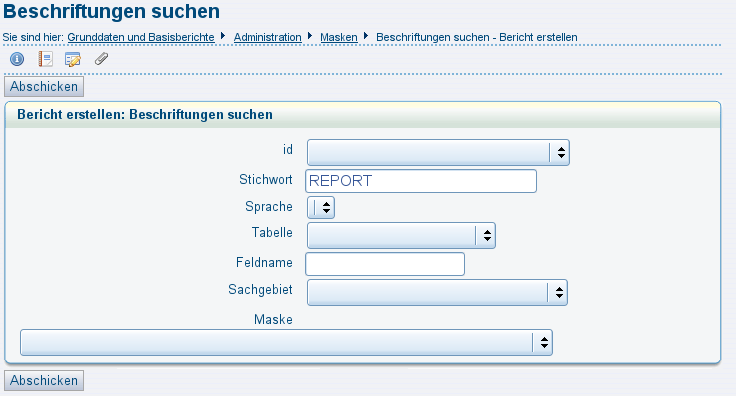This screenshot has height=397, width=736.
Task: Open the blue info icon
Action: tap(17, 59)
